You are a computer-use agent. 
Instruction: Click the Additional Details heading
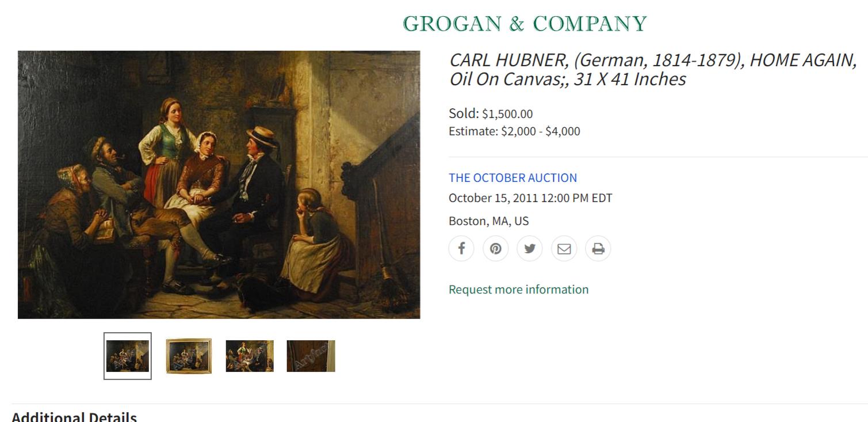[74, 417]
